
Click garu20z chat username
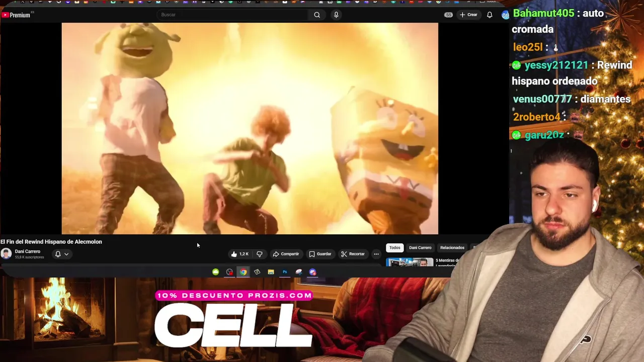click(544, 135)
